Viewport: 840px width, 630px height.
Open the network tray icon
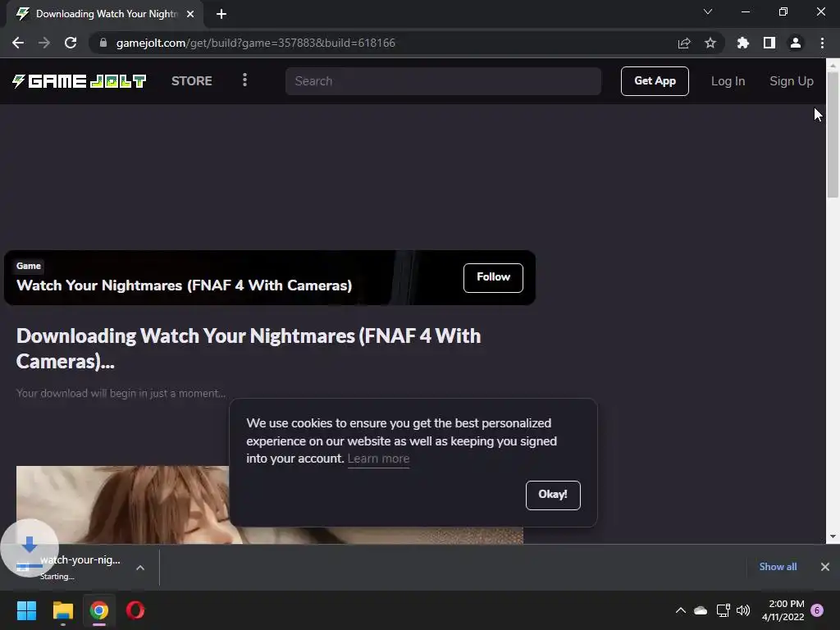(x=724, y=610)
